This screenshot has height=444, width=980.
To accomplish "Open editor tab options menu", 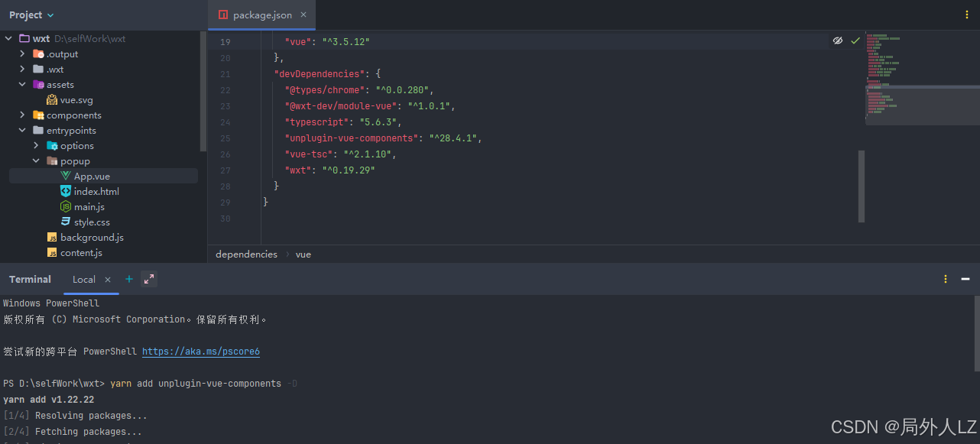I will coord(967,15).
